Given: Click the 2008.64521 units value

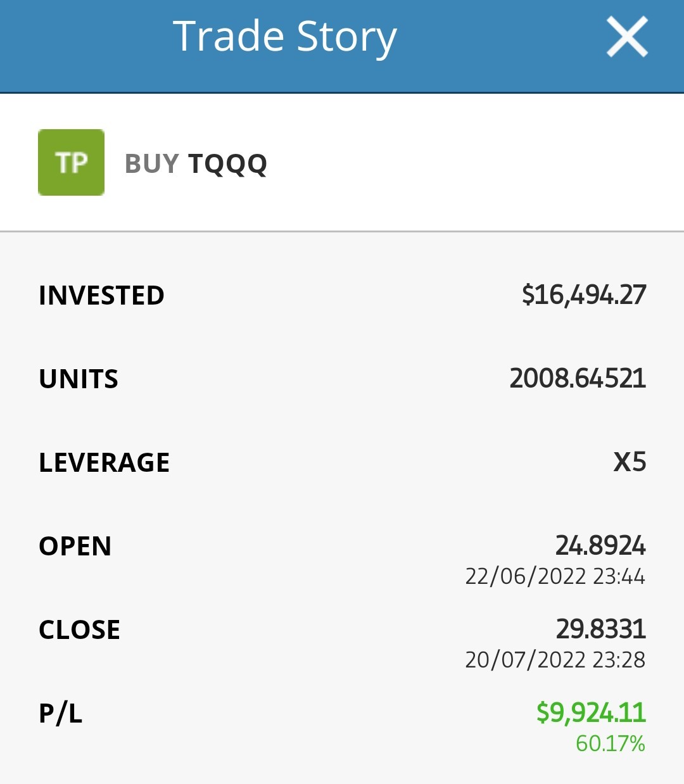Looking at the screenshot, I should [578, 379].
